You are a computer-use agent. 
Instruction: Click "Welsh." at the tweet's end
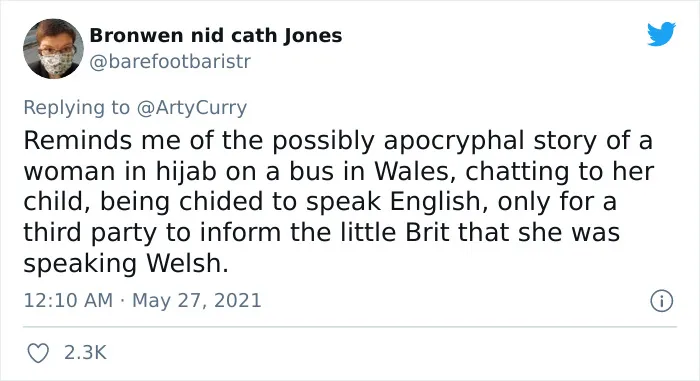(x=188, y=264)
